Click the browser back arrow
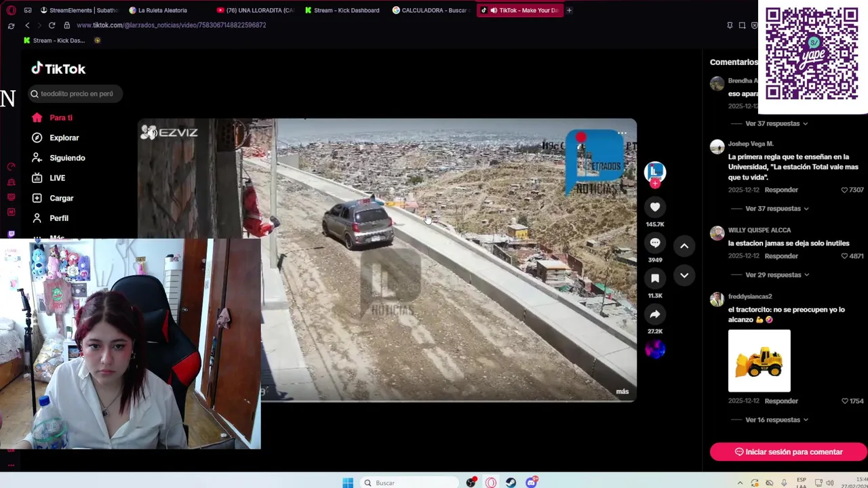Image resolution: width=868 pixels, height=488 pixels. point(27,25)
